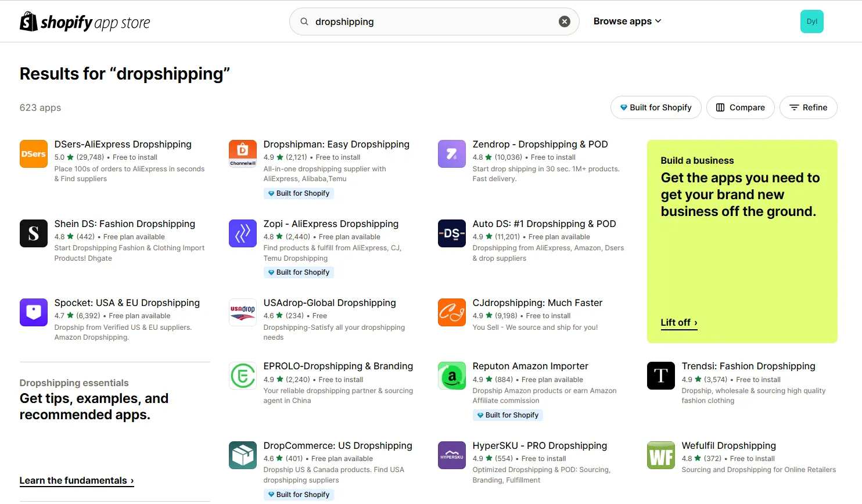The height and width of the screenshot is (504, 862).
Task: Open the DSers app icon
Action: [x=34, y=154]
